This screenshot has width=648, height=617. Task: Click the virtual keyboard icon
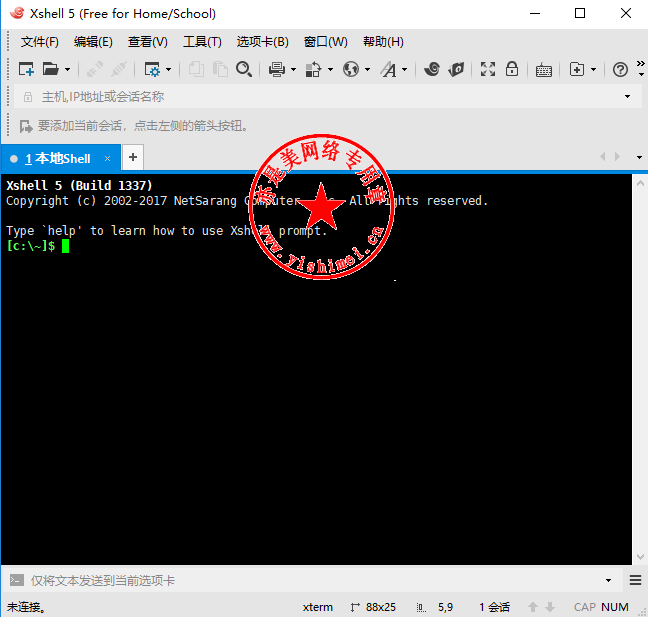tap(544, 70)
